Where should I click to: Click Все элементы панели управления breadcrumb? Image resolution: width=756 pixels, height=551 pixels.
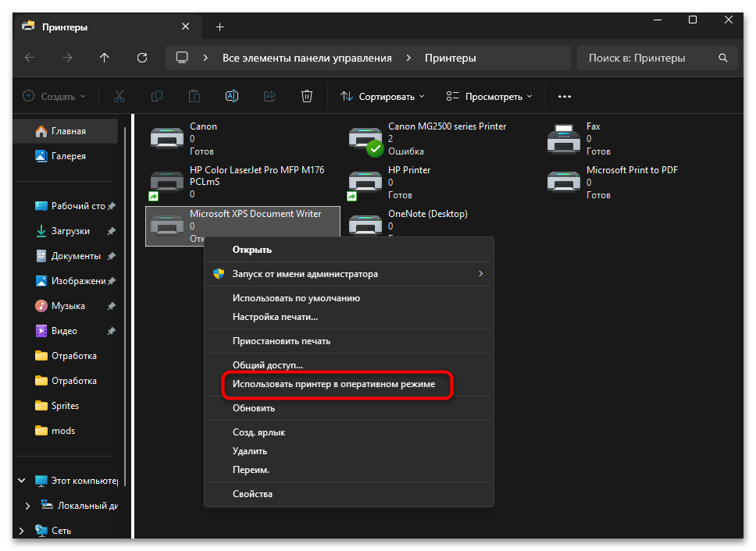(x=307, y=58)
